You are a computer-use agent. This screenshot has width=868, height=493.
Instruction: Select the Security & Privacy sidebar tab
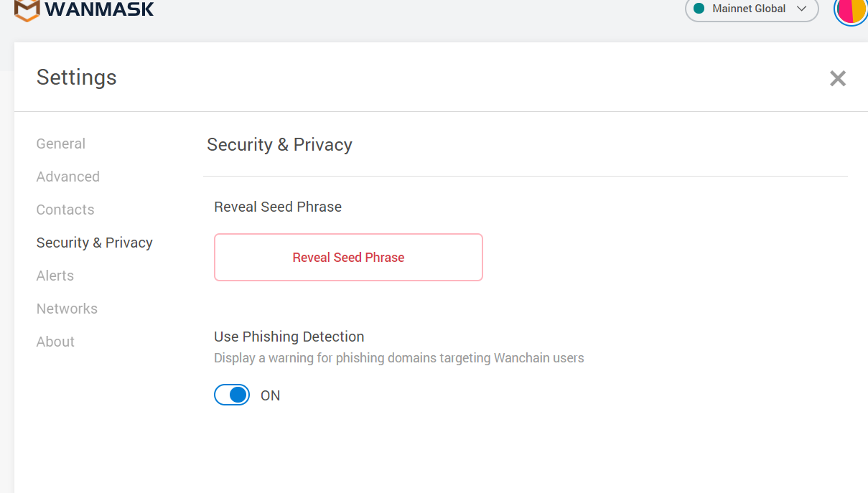click(95, 243)
